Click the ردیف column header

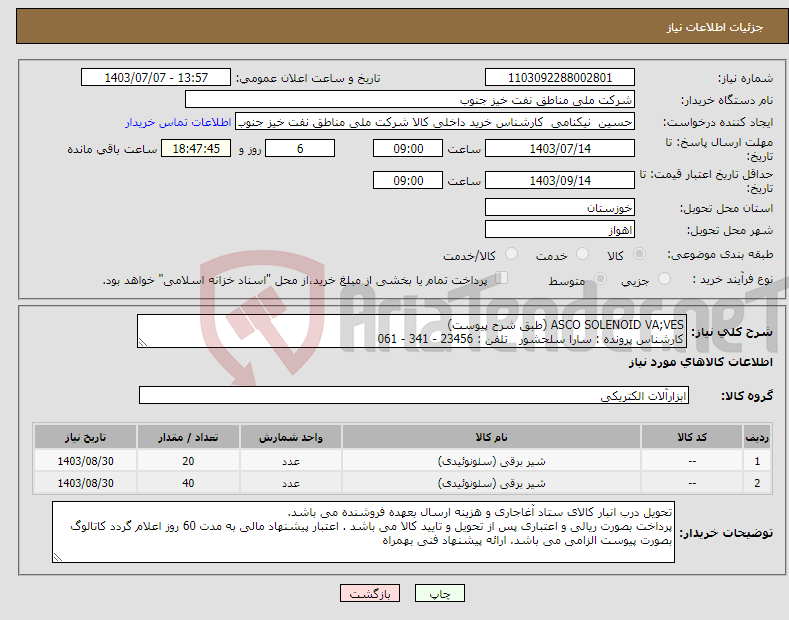[757, 437]
